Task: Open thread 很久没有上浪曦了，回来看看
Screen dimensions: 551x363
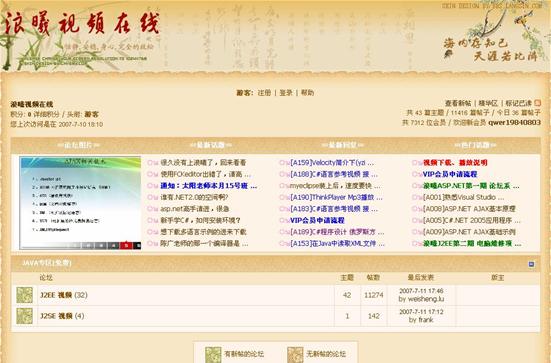Action: [x=203, y=163]
